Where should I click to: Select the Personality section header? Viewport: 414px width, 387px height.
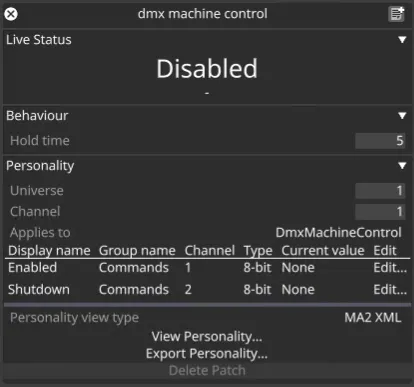[40, 166]
